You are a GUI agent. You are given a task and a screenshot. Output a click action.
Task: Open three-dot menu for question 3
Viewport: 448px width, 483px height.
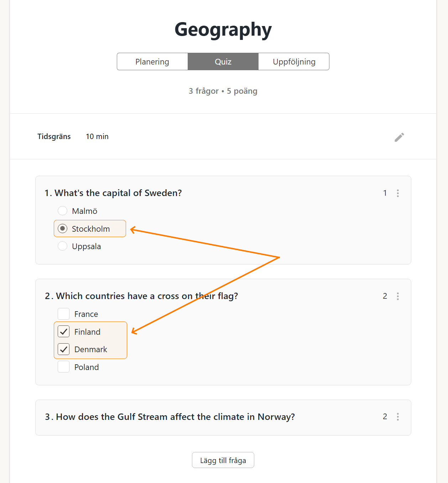(x=398, y=417)
